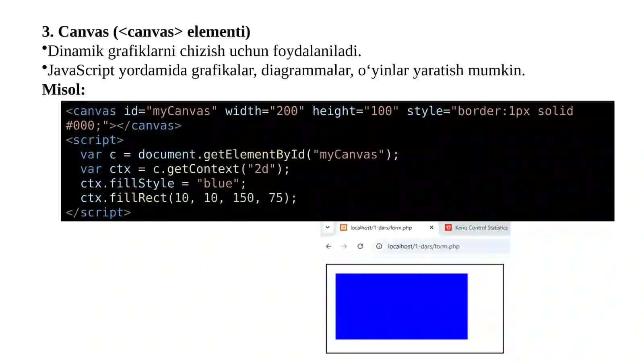Click the 'Misol:' label
The height and width of the screenshot is (362, 644).
click(x=64, y=89)
